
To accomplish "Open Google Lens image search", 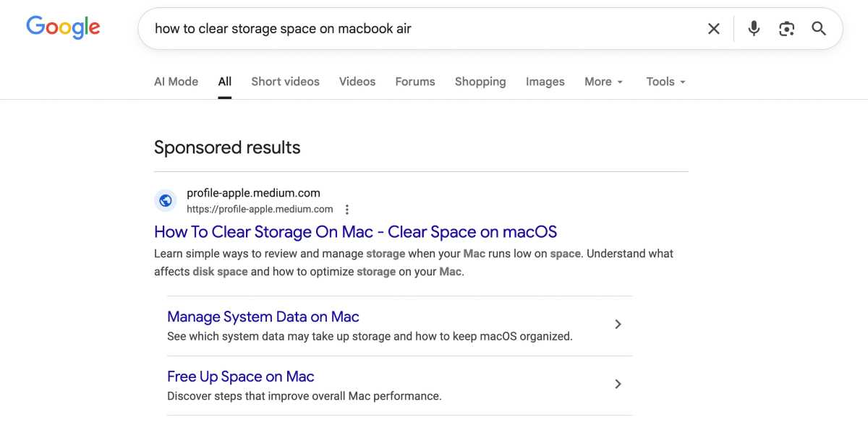I will [786, 28].
